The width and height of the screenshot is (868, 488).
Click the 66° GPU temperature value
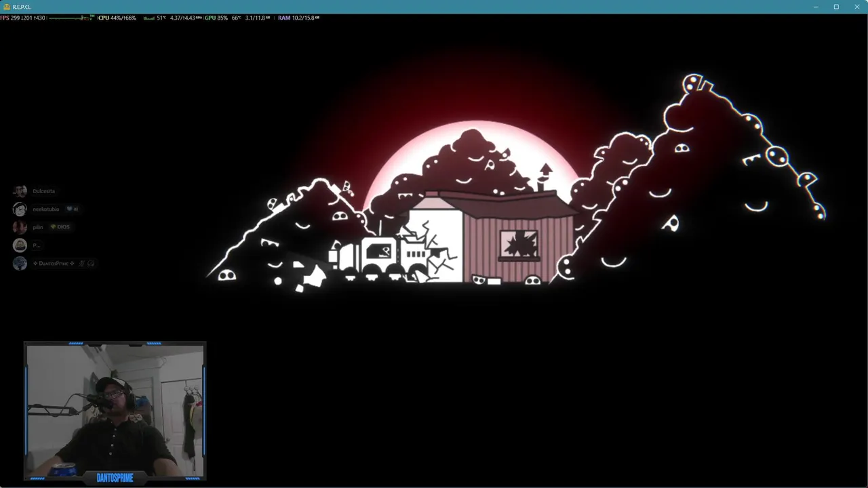pyautogui.click(x=236, y=18)
